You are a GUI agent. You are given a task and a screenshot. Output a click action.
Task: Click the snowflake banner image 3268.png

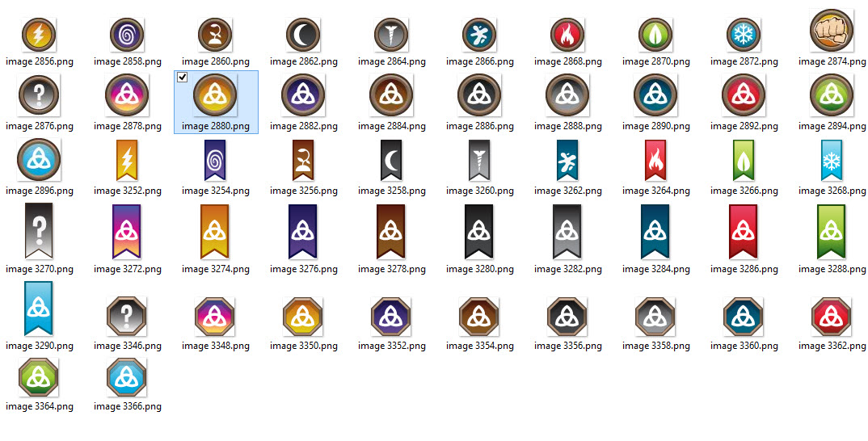click(831, 160)
